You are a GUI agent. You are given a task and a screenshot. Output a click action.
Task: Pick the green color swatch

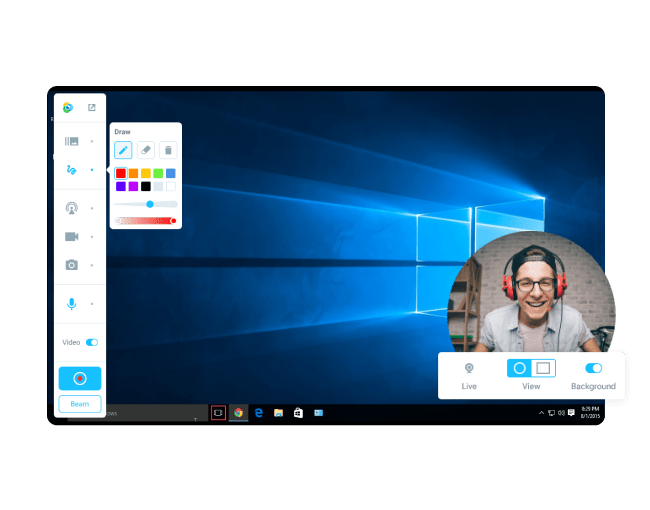coord(158,173)
